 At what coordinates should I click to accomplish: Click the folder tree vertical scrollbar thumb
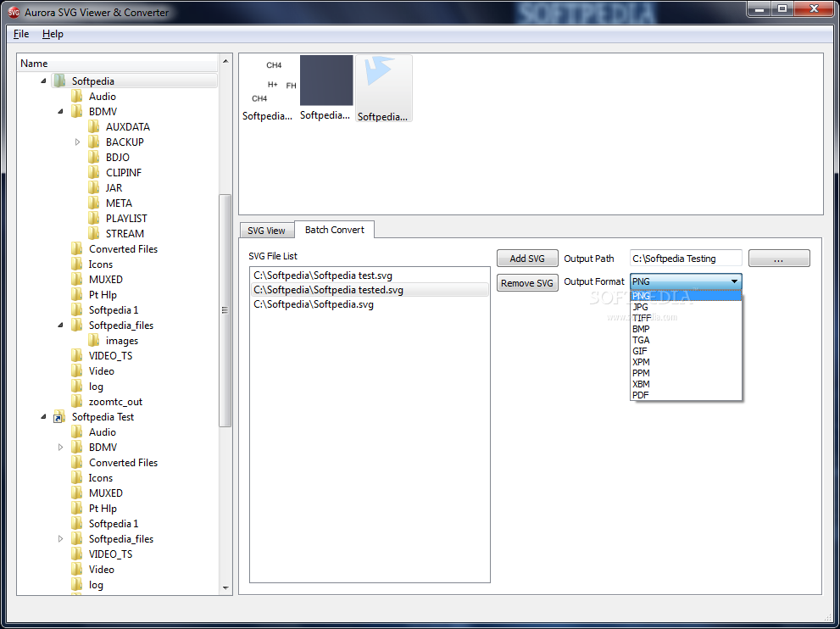pos(225,310)
